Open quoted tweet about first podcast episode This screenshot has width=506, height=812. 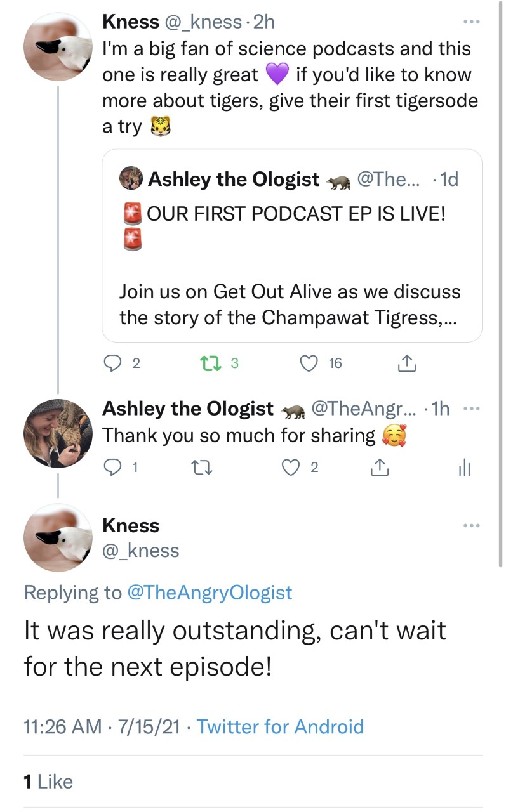[x=292, y=246]
